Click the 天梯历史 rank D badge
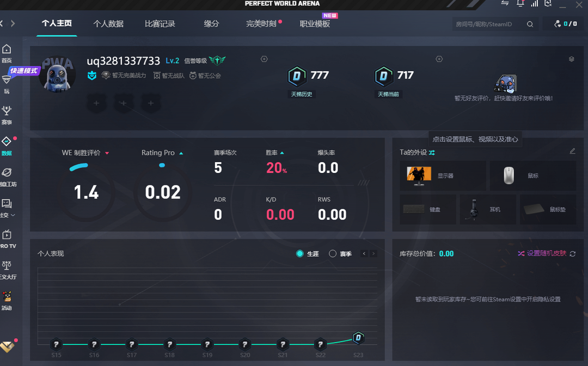This screenshot has height=366, width=588. click(297, 76)
